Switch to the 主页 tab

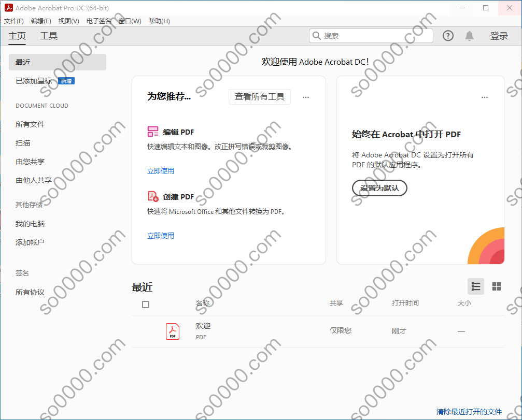[x=17, y=36]
